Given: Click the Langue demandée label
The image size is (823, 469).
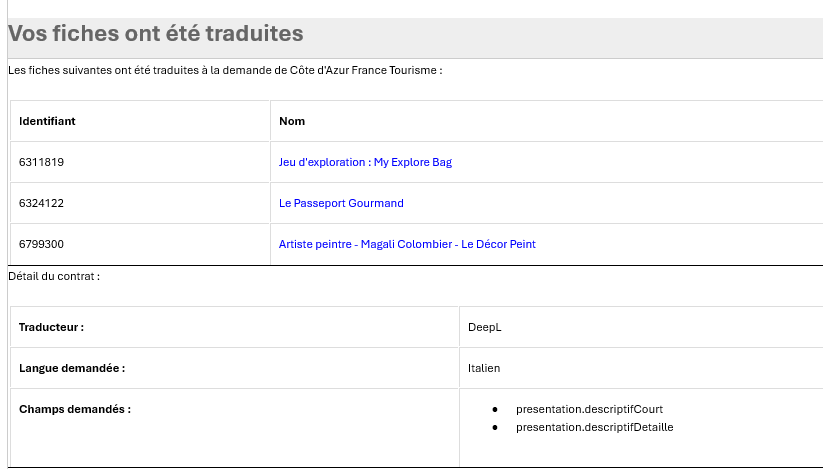Looking at the screenshot, I should (x=72, y=368).
